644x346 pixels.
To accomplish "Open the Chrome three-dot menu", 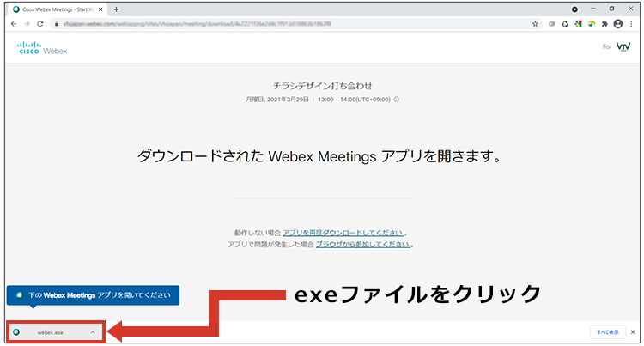I will 631,24.
